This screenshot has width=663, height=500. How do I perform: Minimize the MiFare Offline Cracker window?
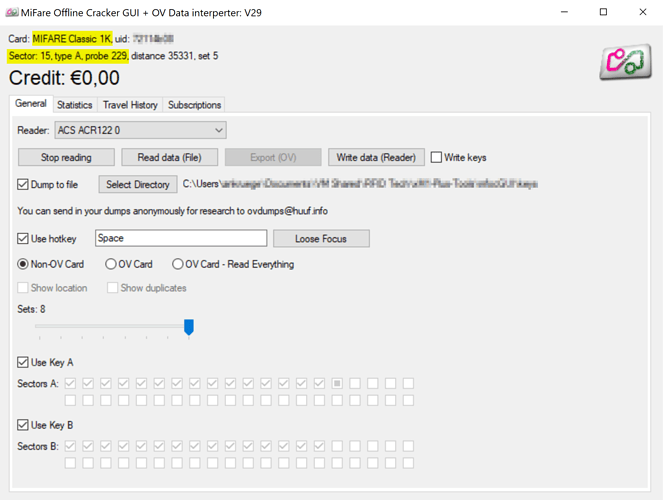pyautogui.click(x=564, y=12)
